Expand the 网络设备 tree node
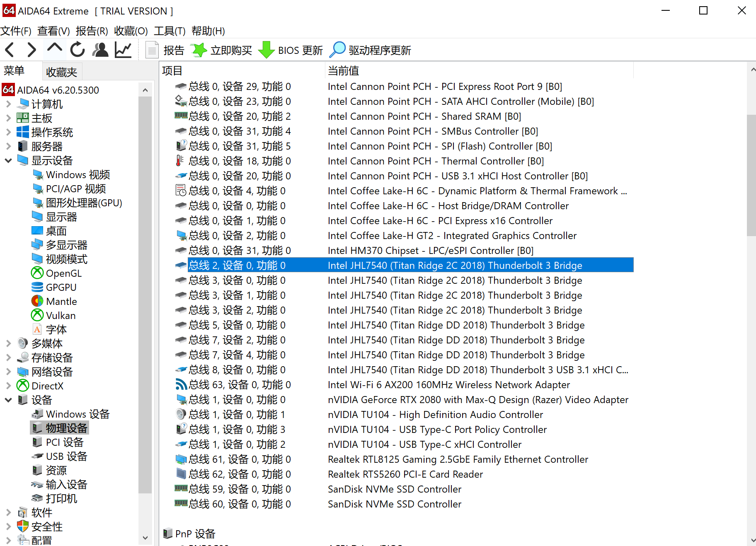 pyautogui.click(x=8, y=372)
